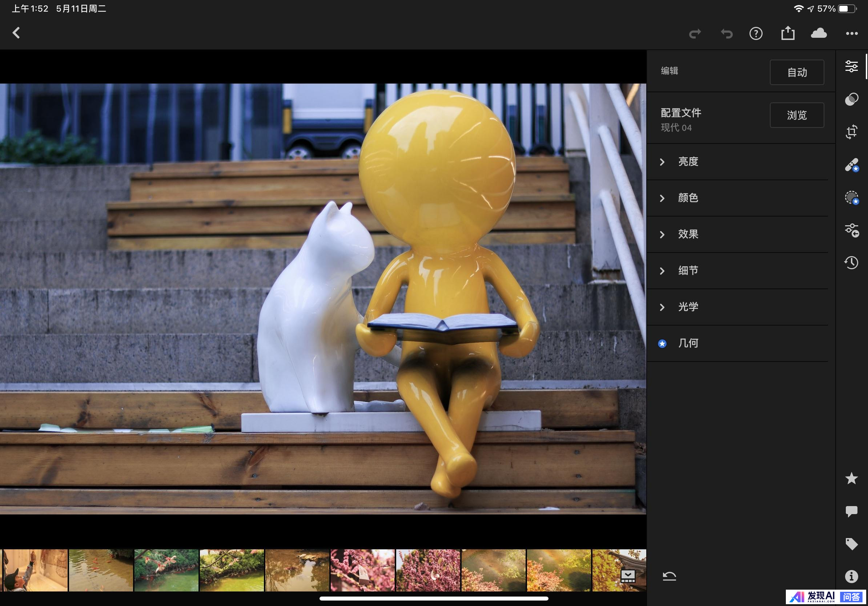
Task: Open the star rating icon
Action: pos(851,478)
